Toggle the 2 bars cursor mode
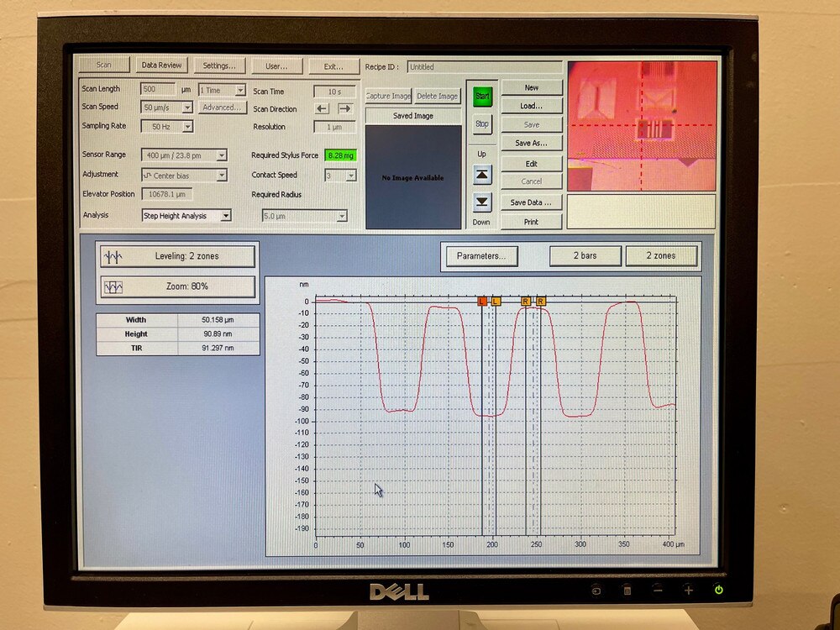The height and width of the screenshot is (630, 840). click(x=585, y=255)
